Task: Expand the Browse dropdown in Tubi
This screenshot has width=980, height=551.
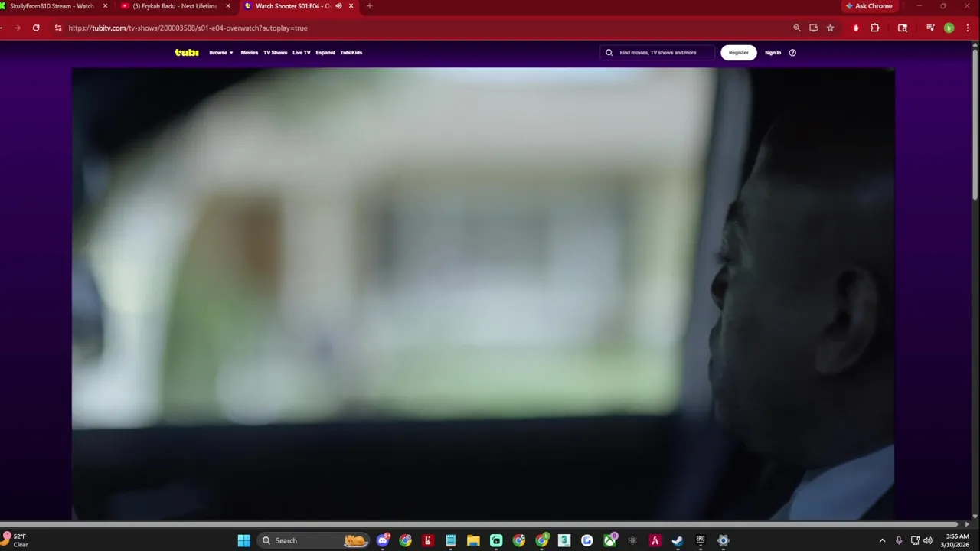Action: click(220, 52)
